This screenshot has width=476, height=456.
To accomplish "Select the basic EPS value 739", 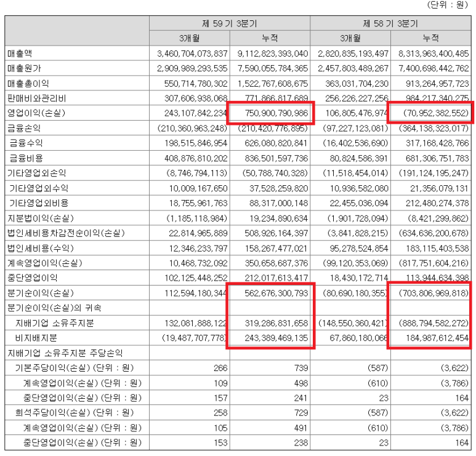I will [x=301, y=368].
